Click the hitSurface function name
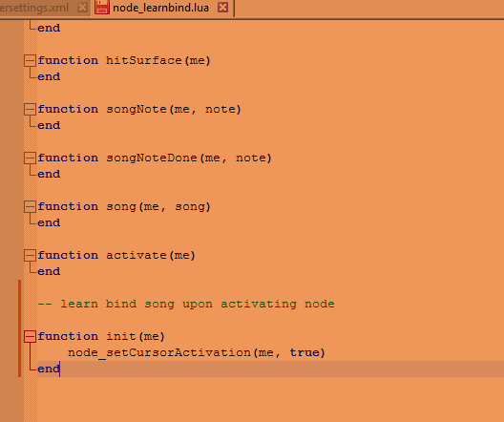The image size is (504, 422). 144,60
